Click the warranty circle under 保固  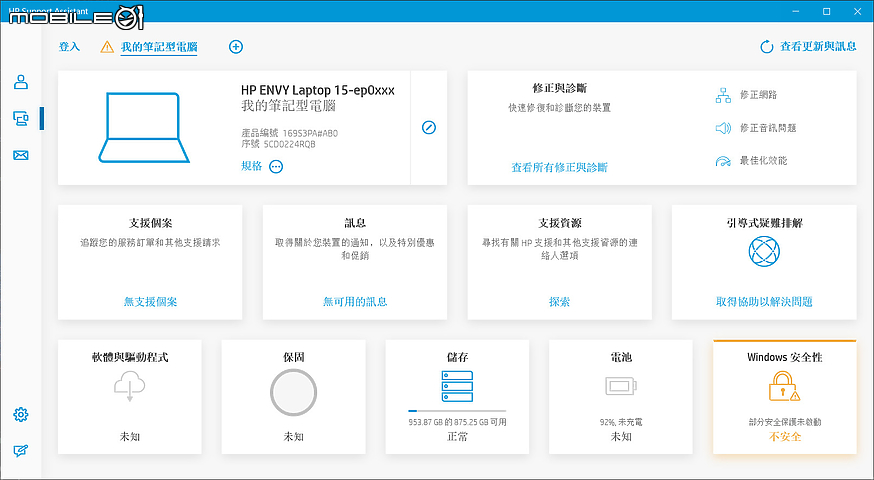pos(293,392)
